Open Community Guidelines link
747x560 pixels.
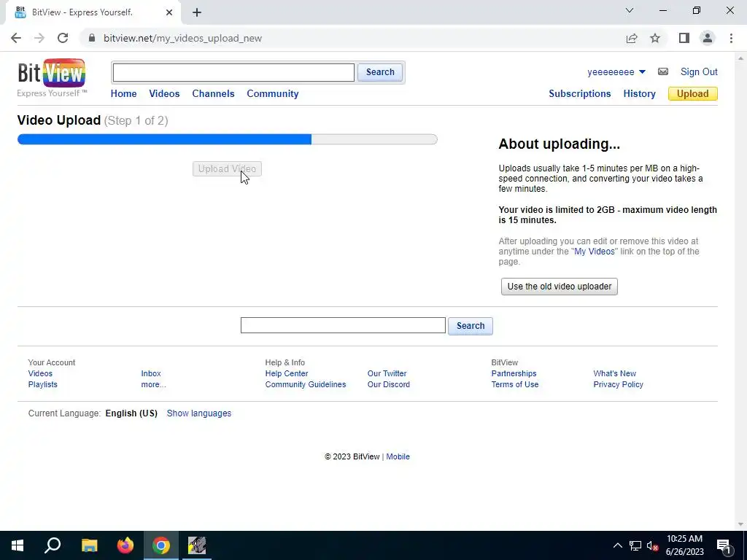[306, 384]
